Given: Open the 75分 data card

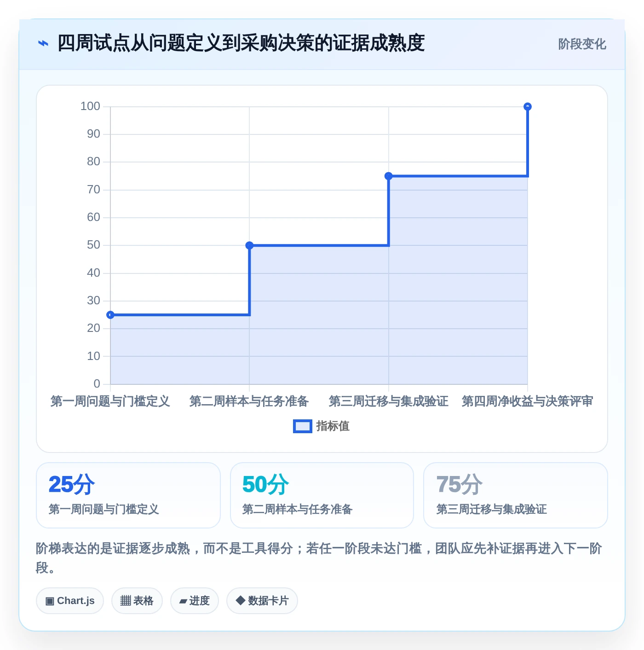Looking at the screenshot, I should (x=516, y=495).
